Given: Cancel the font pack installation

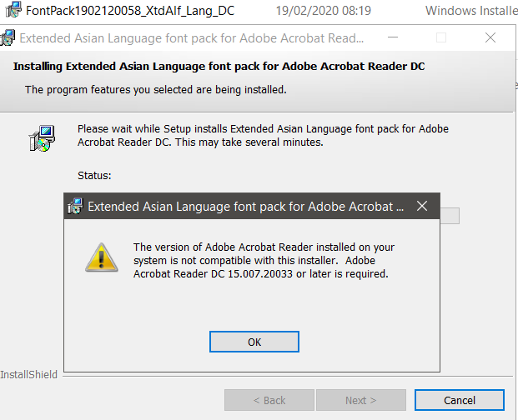Looking at the screenshot, I should click(459, 400).
